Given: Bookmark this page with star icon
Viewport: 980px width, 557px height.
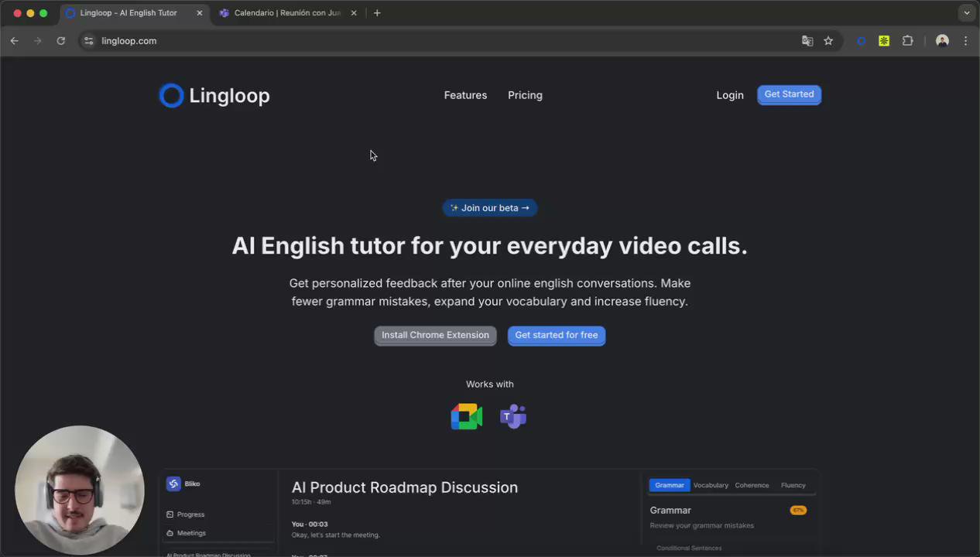Looking at the screenshot, I should (828, 41).
